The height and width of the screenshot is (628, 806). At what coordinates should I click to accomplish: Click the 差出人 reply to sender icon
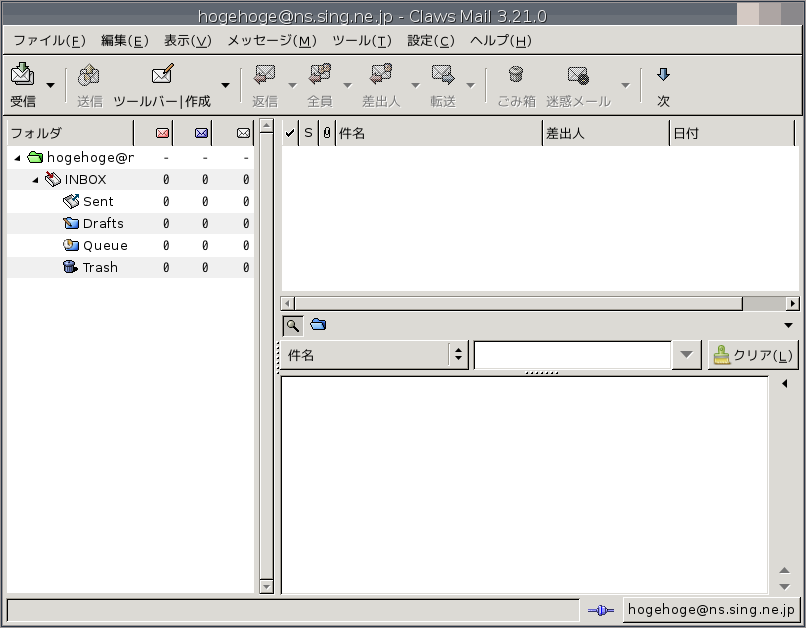(x=381, y=75)
